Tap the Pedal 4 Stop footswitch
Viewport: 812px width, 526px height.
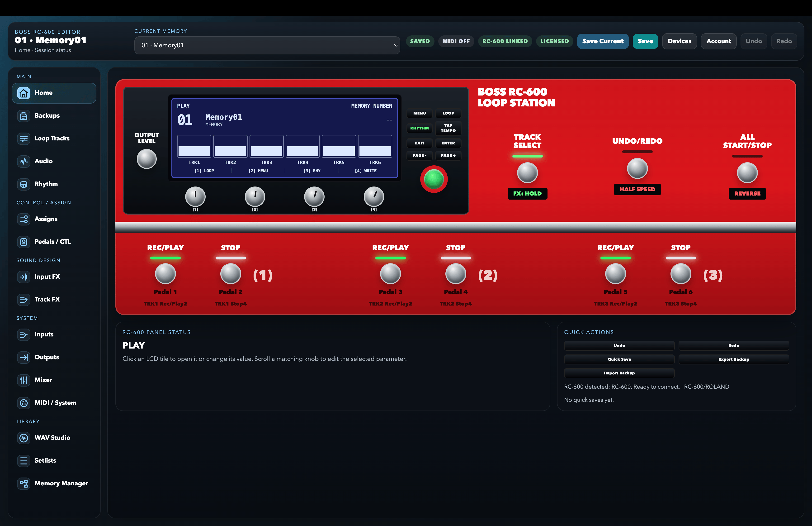point(455,274)
